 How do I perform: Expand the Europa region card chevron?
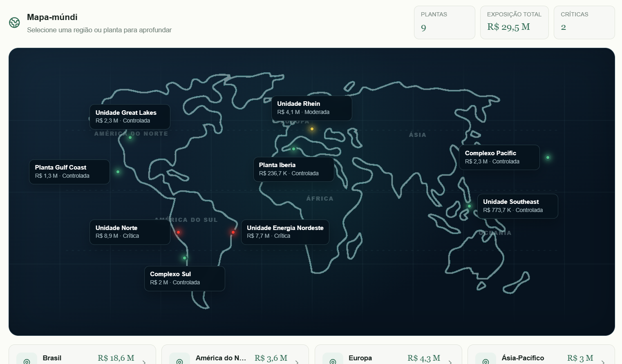(x=450, y=362)
